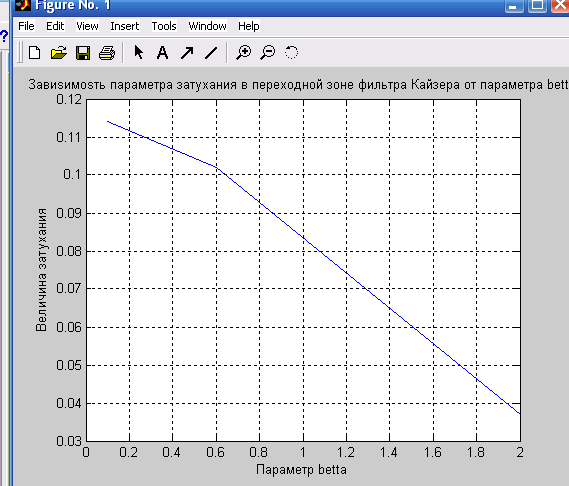This screenshot has height=486, width=569.
Task: Choose the Insert Text tool
Action: 163,53
